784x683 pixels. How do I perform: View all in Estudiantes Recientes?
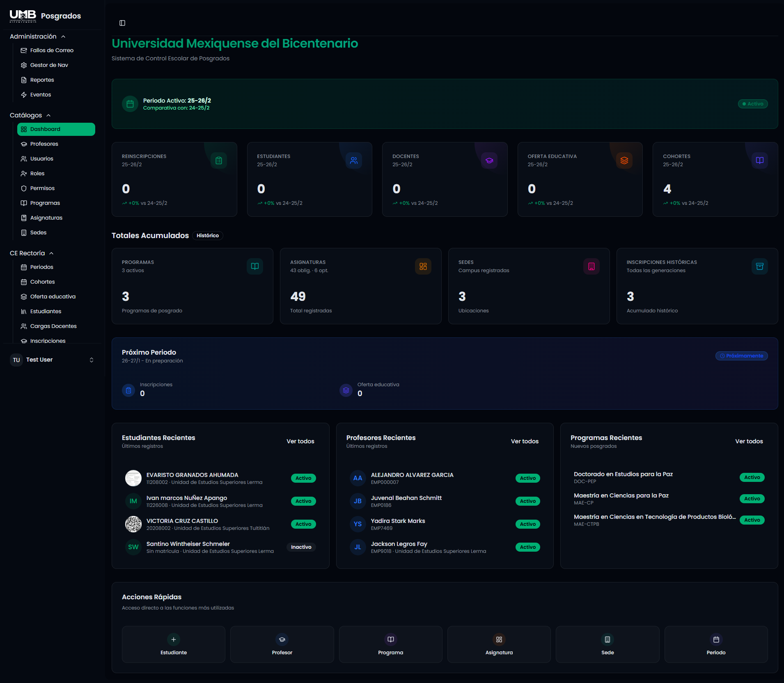300,441
